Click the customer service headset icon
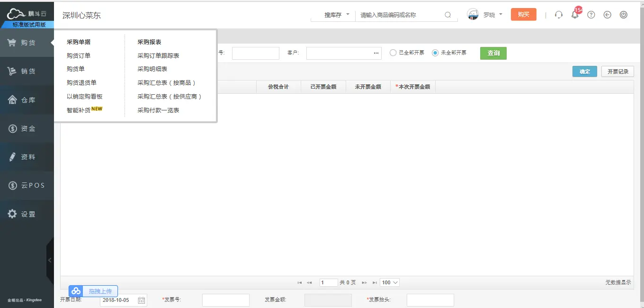Screen dimensions: 644x308 (x=559, y=15)
